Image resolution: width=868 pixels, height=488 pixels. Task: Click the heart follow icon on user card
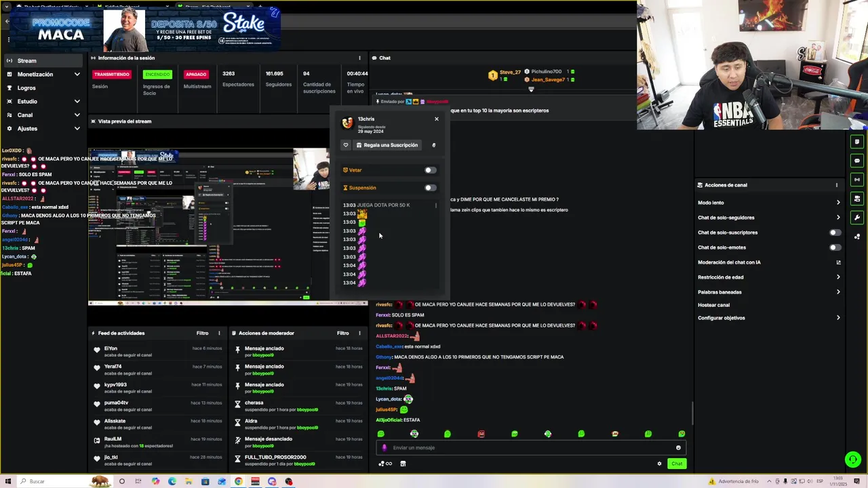[x=346, y=145]
